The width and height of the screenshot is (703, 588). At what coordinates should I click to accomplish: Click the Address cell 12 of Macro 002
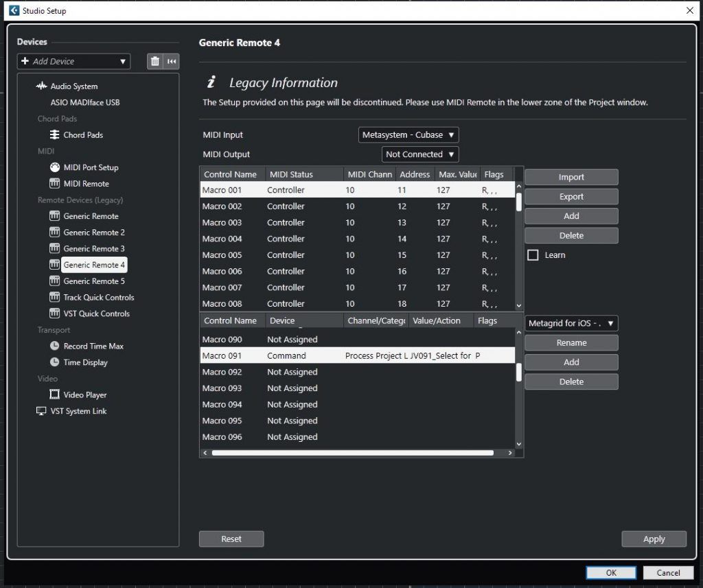click(402, 206)
